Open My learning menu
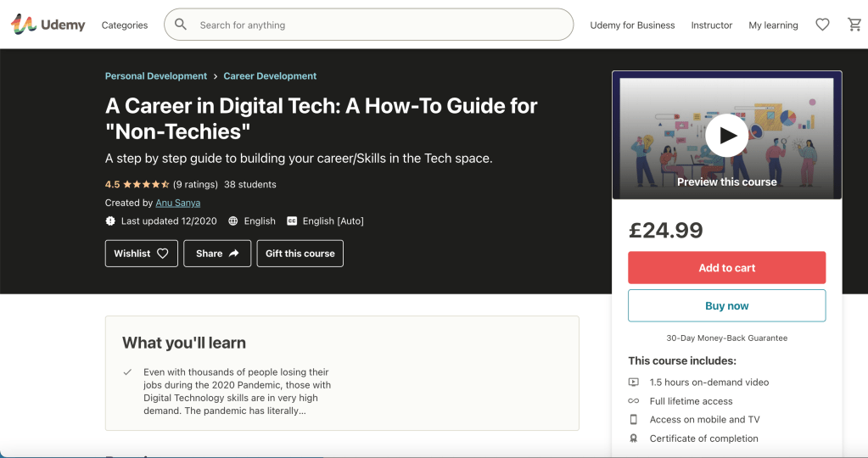Screen dimensions: 868x458 [x=773, y=25]
